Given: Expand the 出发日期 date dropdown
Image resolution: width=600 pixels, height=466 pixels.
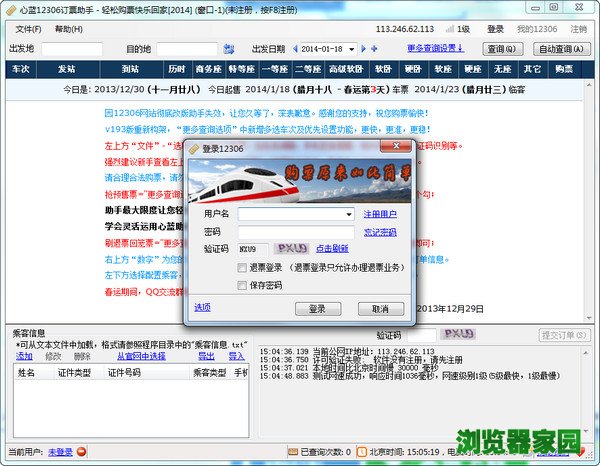Looking at the screenshot, I should 351,49.
